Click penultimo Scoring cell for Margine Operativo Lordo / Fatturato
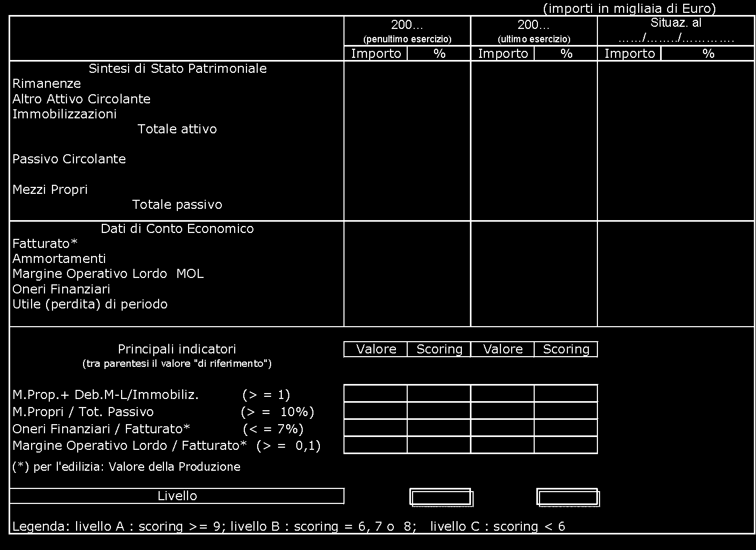Image resolution: width=756 pixels, height=550 pixels. coord(439,445)
